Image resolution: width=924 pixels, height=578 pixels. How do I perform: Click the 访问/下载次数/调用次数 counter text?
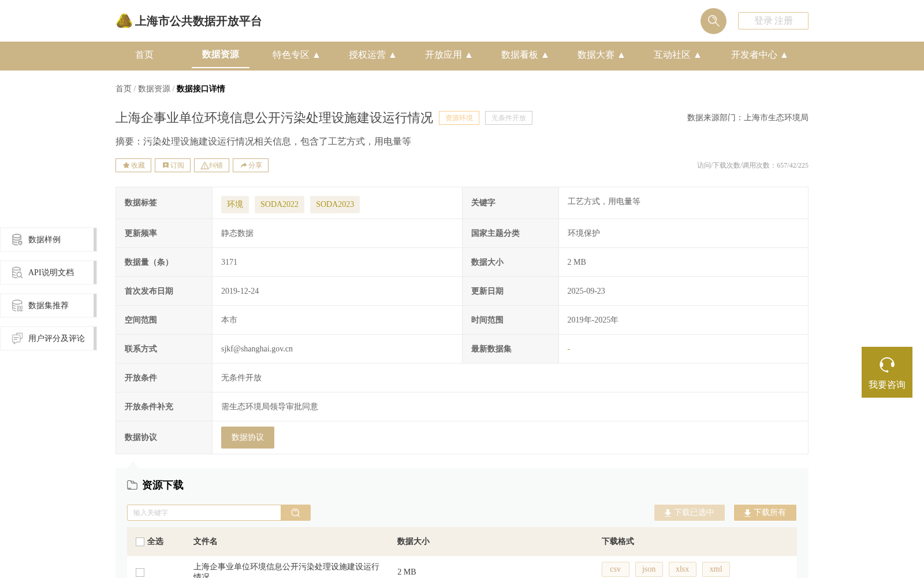point(752,165)
